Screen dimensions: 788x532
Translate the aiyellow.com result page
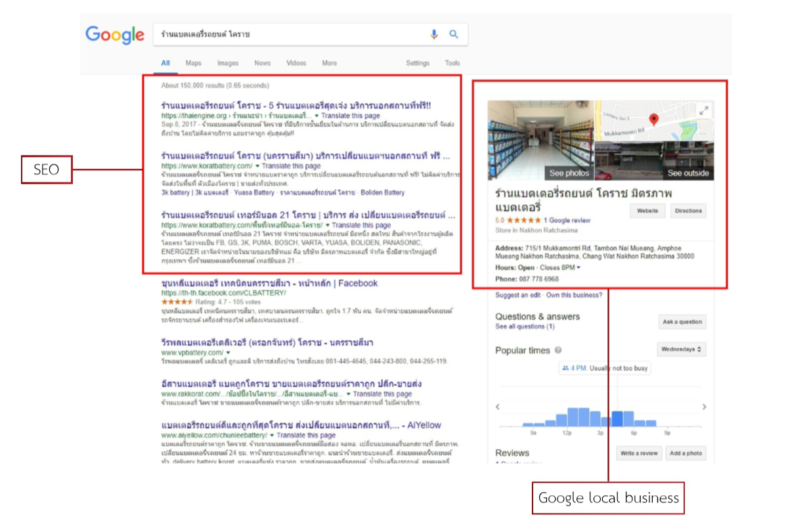point(306,435)
